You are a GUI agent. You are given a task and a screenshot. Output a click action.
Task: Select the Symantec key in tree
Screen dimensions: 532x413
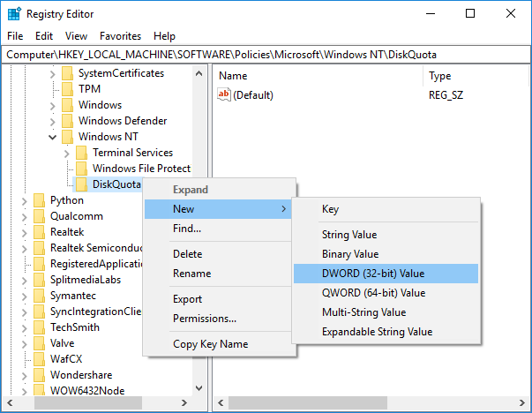[73, 296]
